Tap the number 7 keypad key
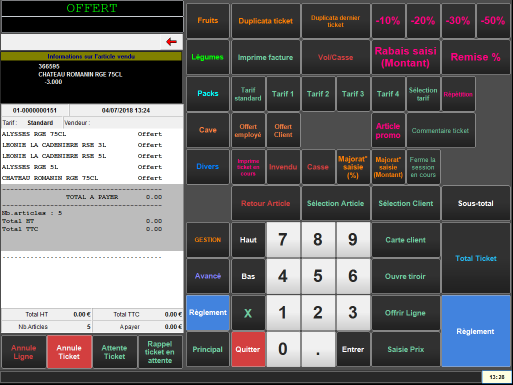Viewport: 513px width, 385px height. 283,240
